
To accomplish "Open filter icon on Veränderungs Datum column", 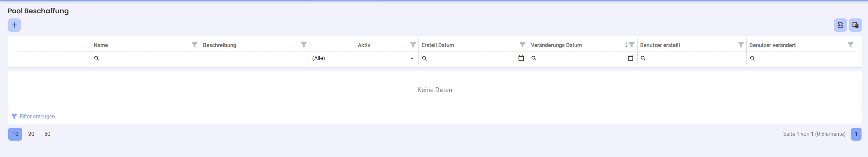I will pos(632,45).
